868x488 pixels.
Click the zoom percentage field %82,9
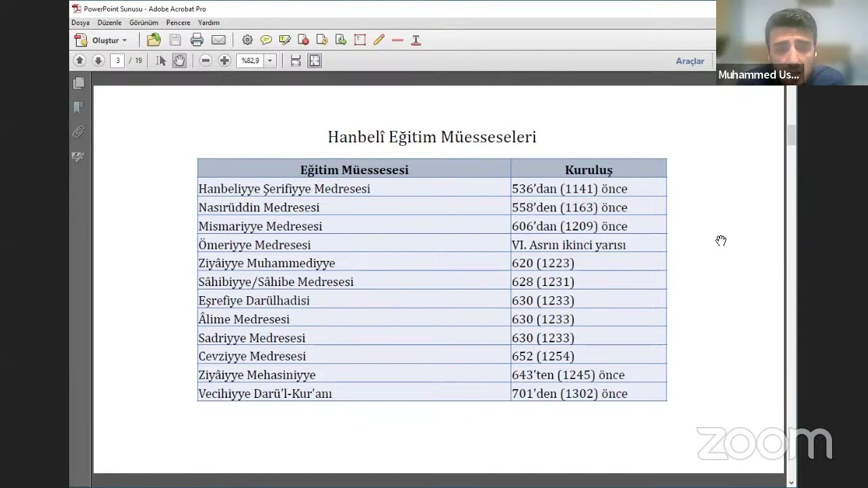click(250, 61)
